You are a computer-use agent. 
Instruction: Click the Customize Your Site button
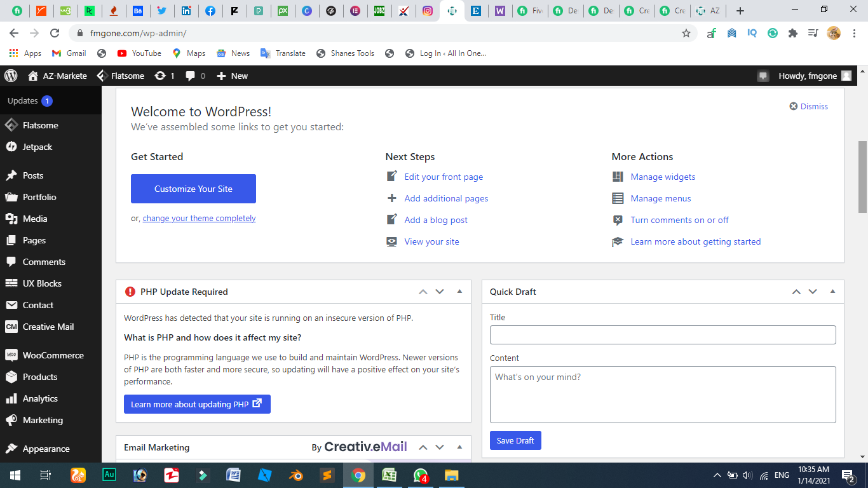(x=193, y=189)
